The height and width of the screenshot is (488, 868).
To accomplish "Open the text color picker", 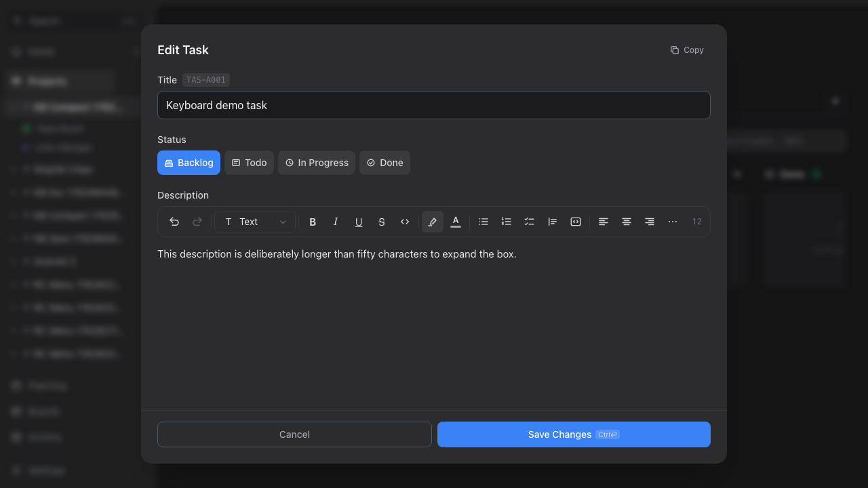I will pyautogui.click(x=456, y=222).
